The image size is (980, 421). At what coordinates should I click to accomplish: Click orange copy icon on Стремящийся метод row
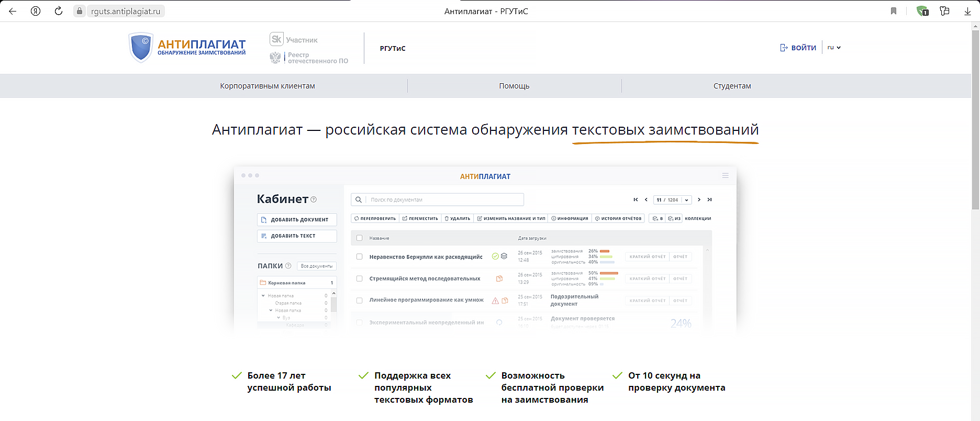(x=499, y=279)
